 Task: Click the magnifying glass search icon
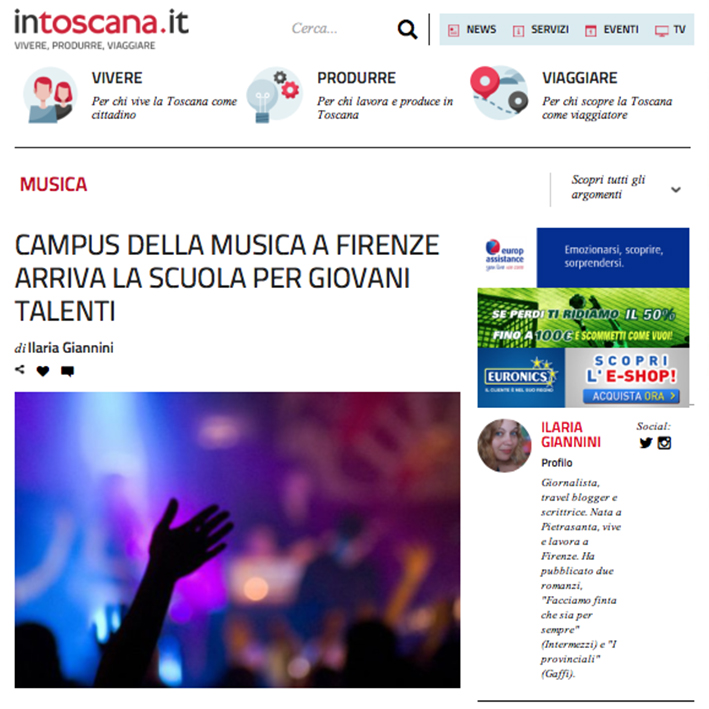407,29
